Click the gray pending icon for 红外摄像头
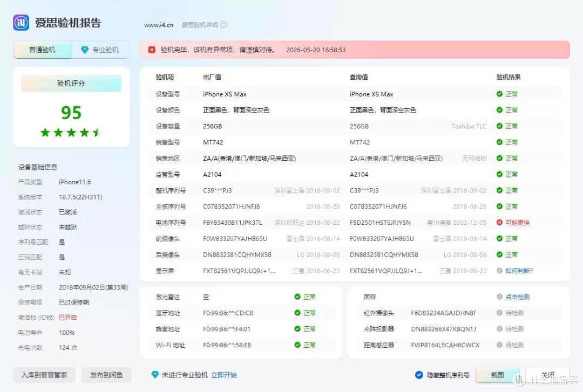 click(x=499, y=313)
